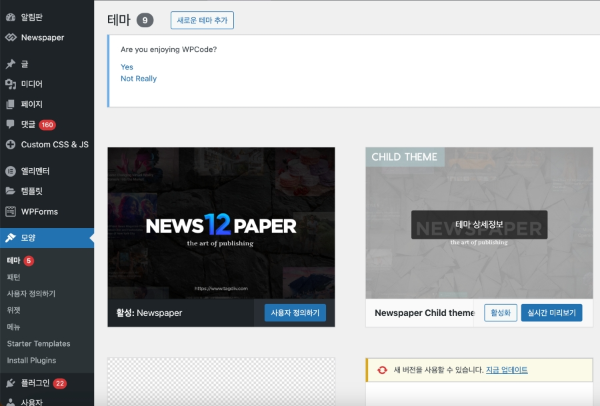The width and height of the screenshot is (600, 406).
Task: Click the users person icon
Action: (x=11, y=402)
